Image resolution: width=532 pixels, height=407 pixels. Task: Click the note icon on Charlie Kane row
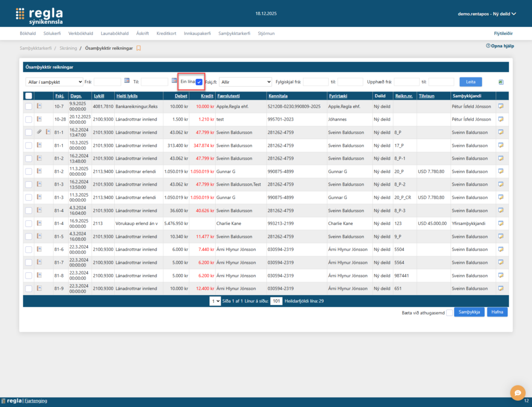pyautogui.click(x=501, y=224)
